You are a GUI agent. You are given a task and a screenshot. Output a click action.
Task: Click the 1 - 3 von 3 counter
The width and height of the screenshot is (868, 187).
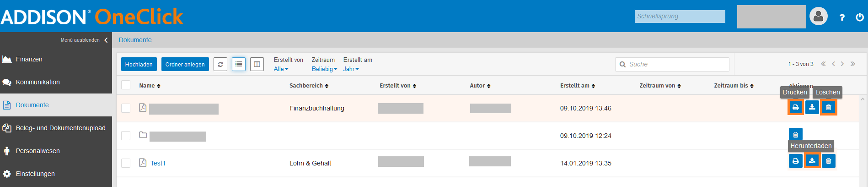pyautogui.click(x=801, y=64)
